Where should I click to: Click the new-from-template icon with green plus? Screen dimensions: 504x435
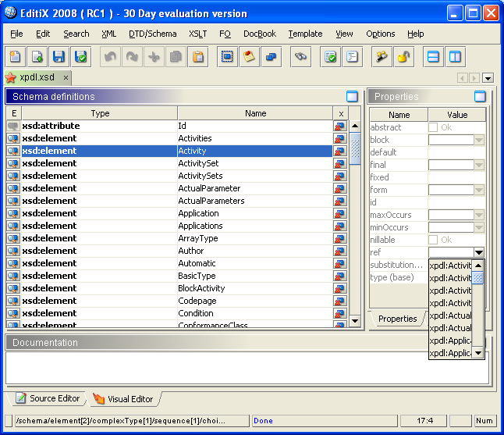(37, 57)
